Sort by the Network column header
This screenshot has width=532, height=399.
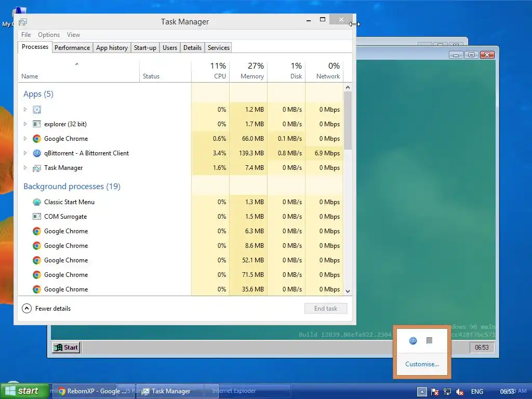[325, 71]
